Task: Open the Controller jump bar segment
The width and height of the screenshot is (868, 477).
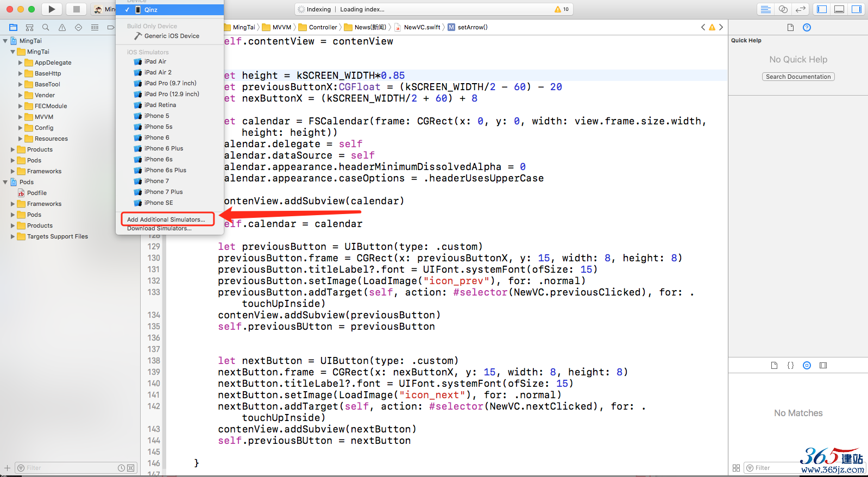Action: [x=318, y=27]
